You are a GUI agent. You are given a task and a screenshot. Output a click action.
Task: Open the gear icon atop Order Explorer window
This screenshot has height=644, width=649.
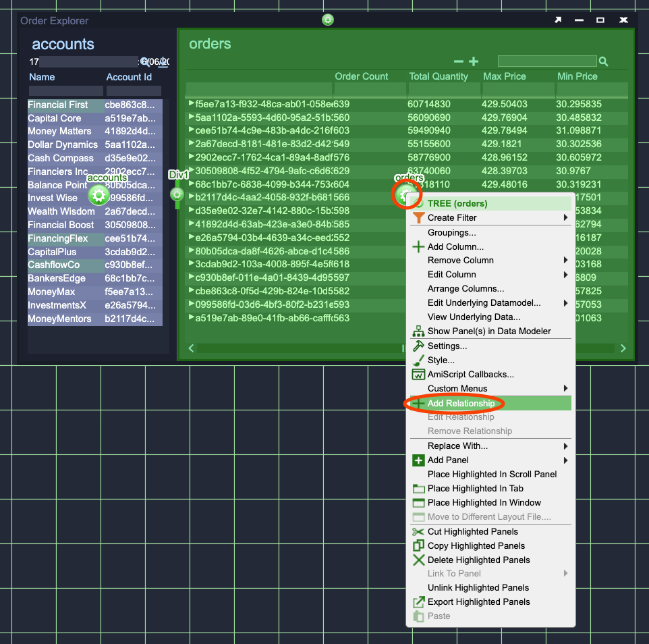328,20
